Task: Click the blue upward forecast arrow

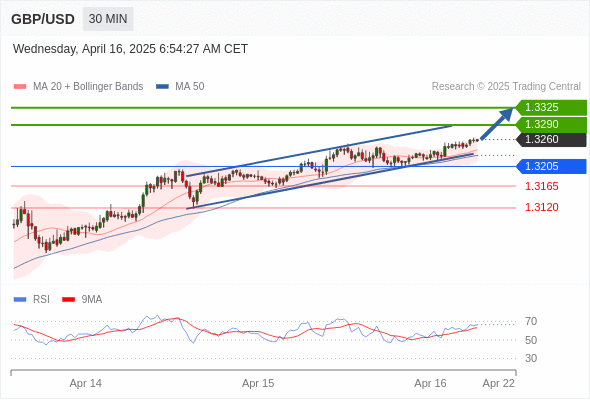Action: [497, 124]
